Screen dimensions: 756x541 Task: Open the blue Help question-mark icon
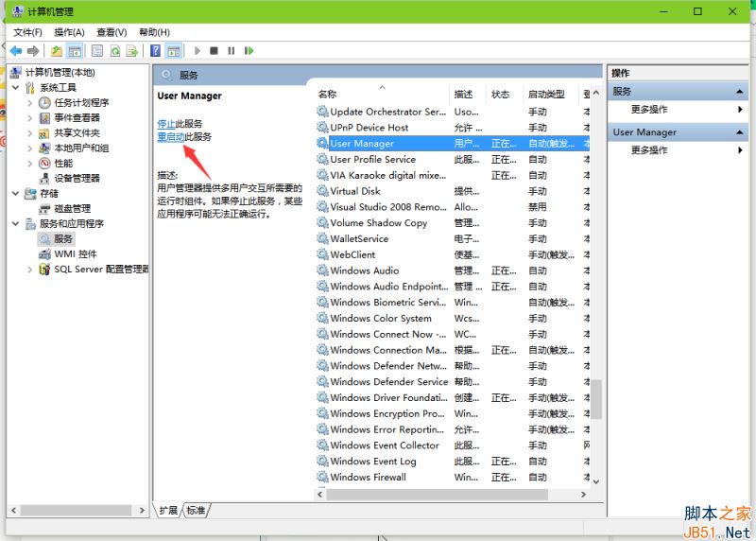(155, 51)
